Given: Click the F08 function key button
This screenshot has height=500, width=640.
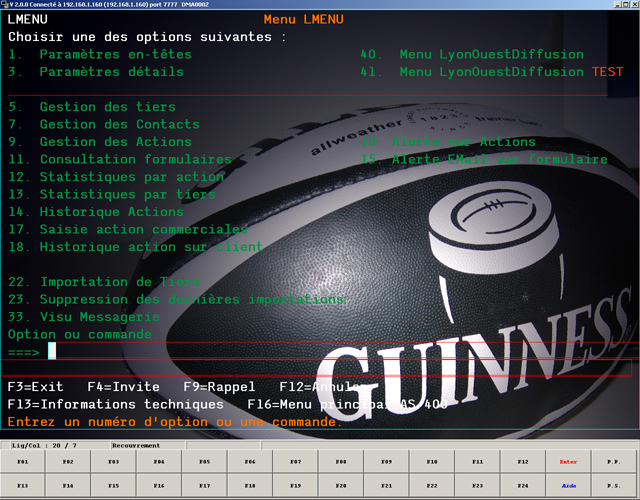Looking at the screenshot, I should pyautogui.click(x=341, y=462).
